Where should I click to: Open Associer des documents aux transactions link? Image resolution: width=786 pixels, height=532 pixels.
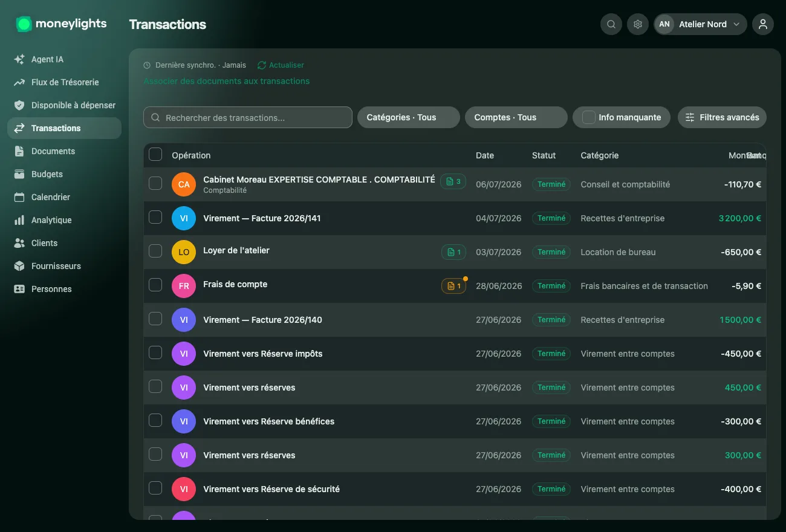point(227,81)
